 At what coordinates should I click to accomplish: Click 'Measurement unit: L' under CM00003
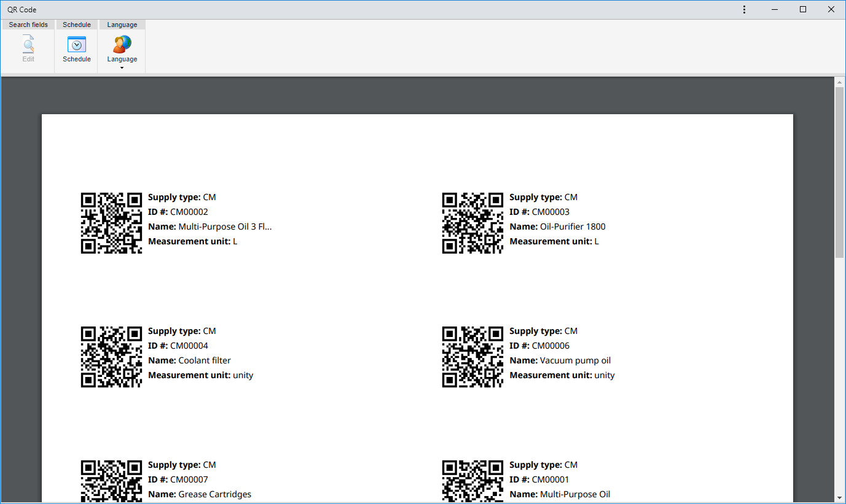(554, 241)
